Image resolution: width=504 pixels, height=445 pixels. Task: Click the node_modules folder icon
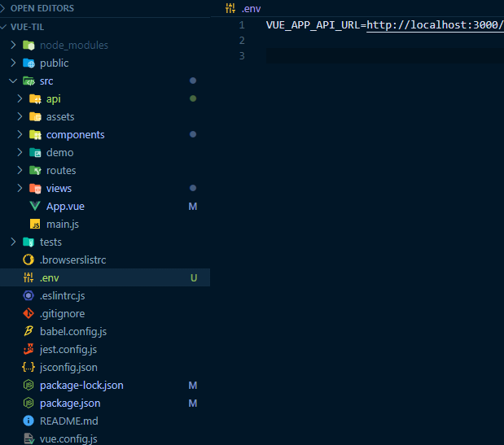(x=28, y=46)
